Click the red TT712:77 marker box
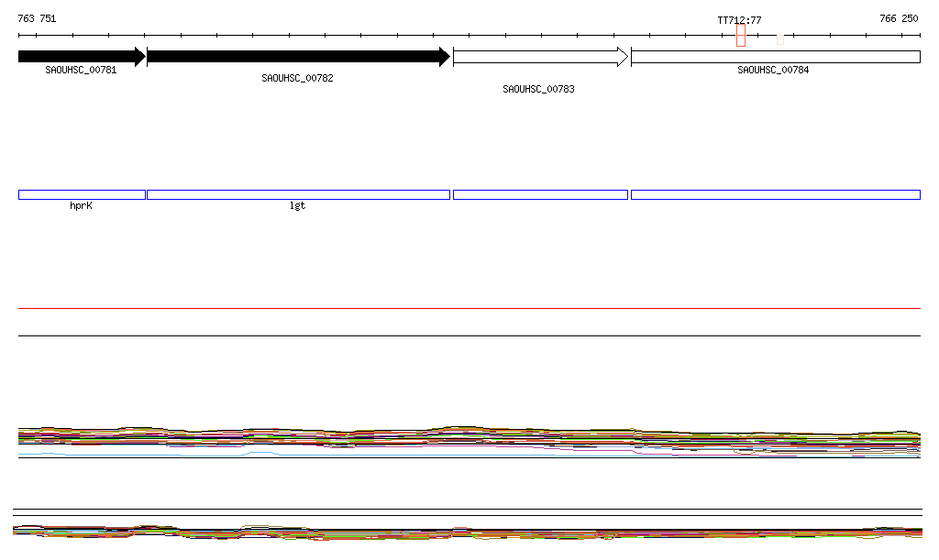The height and width of the screenshot is (560, 939). tap(740, 36)
